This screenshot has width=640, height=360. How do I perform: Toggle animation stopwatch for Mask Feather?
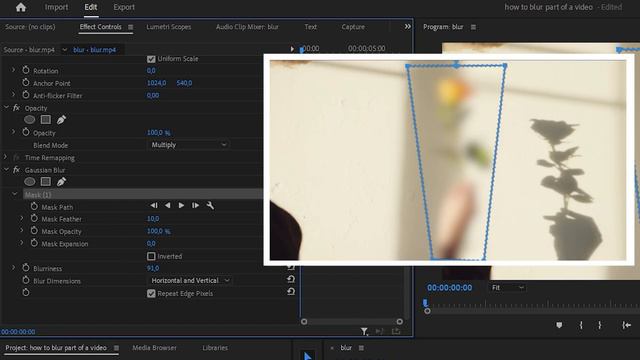pyautogui.click(x=34, y=218)
